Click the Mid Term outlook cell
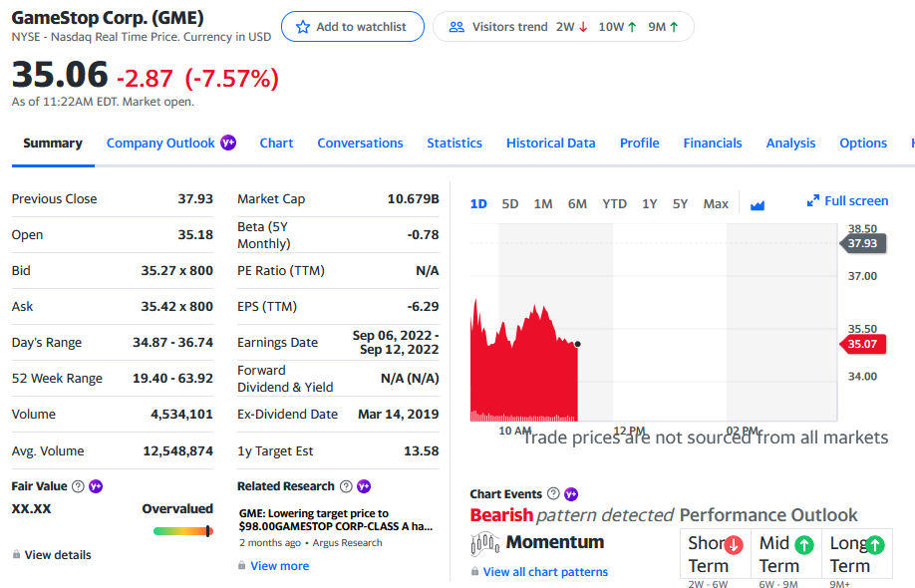Viewport: 915px width, 588px height. click(786, 554)
